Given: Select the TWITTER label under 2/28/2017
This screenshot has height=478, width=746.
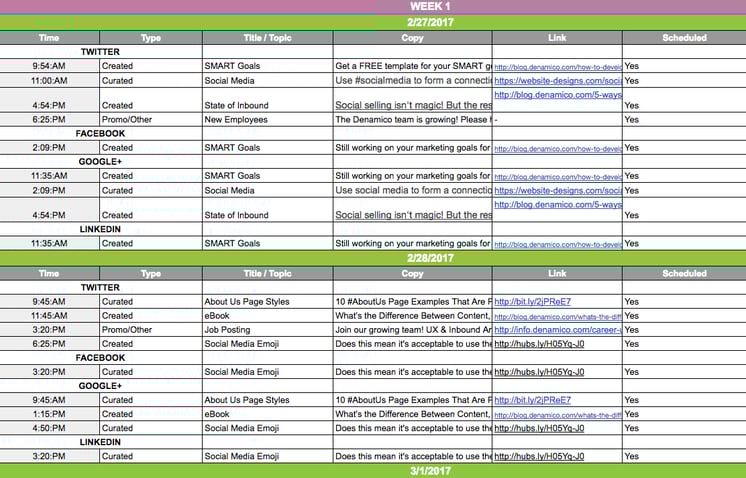Looking at the screenshot, I should [x=100, y=288].
